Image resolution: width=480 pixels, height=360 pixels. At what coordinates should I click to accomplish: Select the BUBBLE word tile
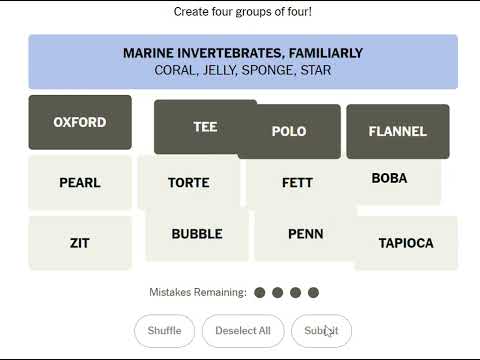(x=197, y=234)
